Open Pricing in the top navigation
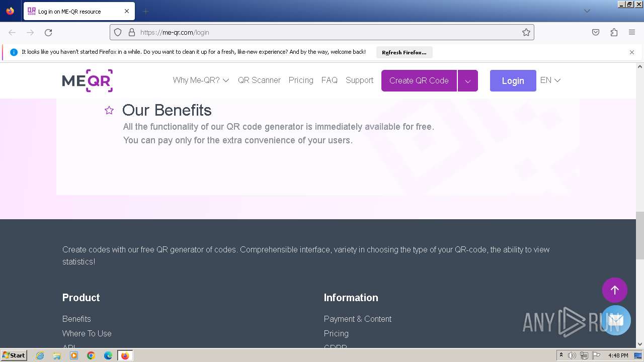 pos(301,80)
